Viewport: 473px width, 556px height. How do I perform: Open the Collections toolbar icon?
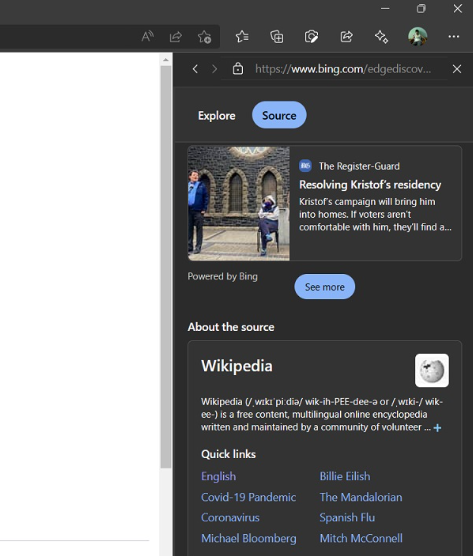[277, 36]
